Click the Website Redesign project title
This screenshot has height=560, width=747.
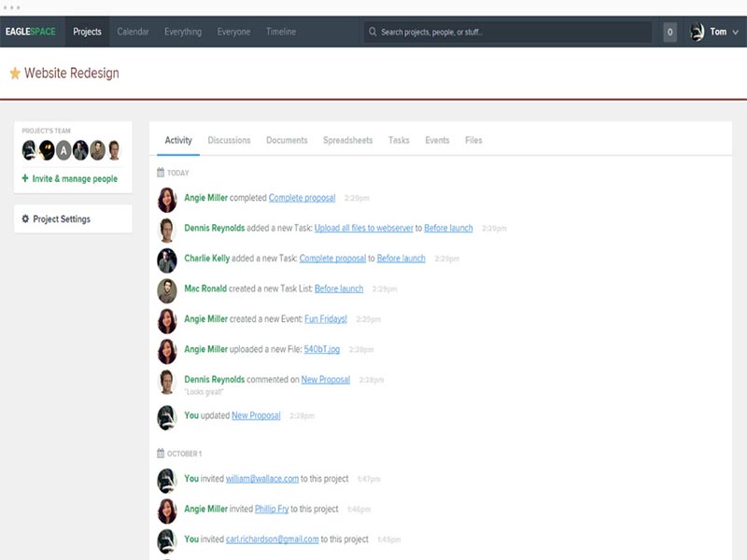click(72, 73)
